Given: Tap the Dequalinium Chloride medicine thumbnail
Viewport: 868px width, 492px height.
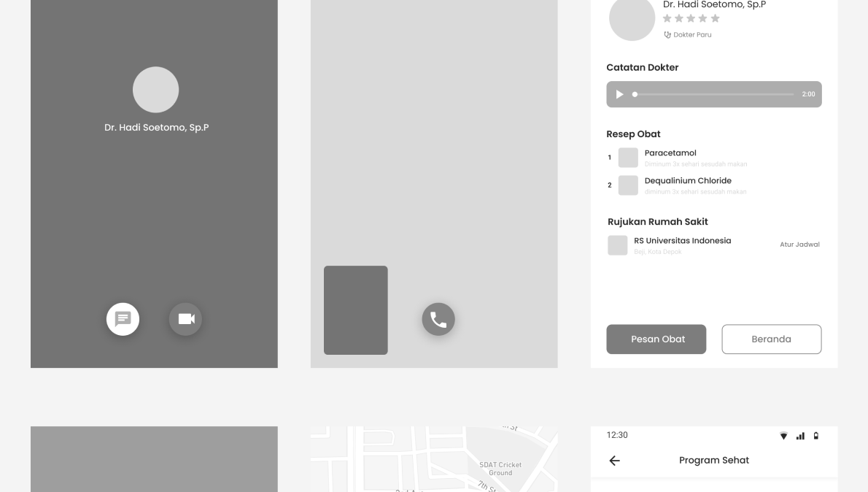Looking at the screenshot, I should (x=628, y=185).
